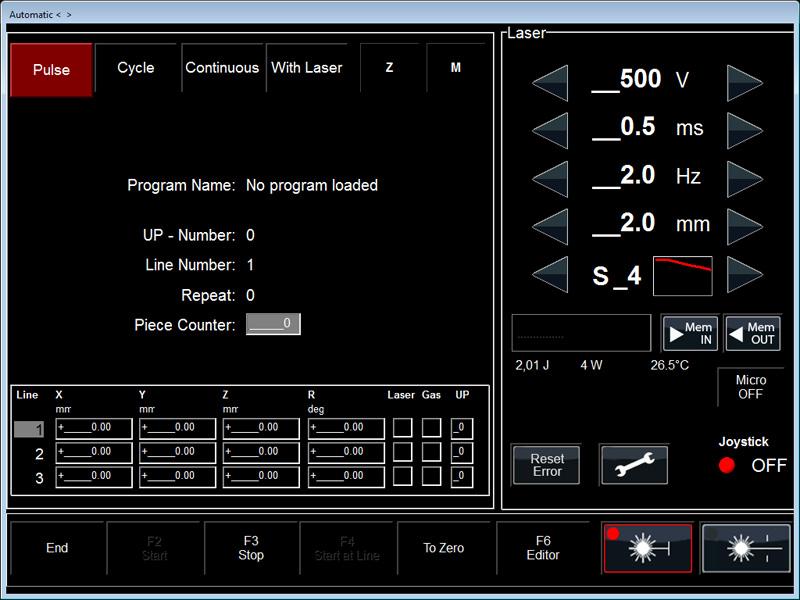This screenshot has height=600, width=800.
Task: Click the red-outlined laser focus icon
Action: point(647,548)
